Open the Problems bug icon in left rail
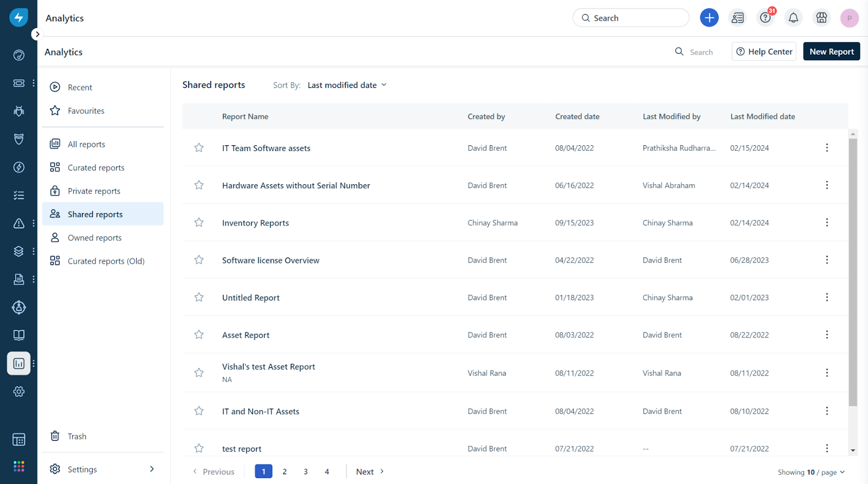868x484 pixels. (19, 111)
